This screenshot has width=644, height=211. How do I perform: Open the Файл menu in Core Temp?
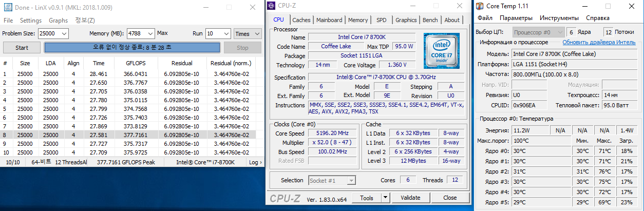coord(485,18)
